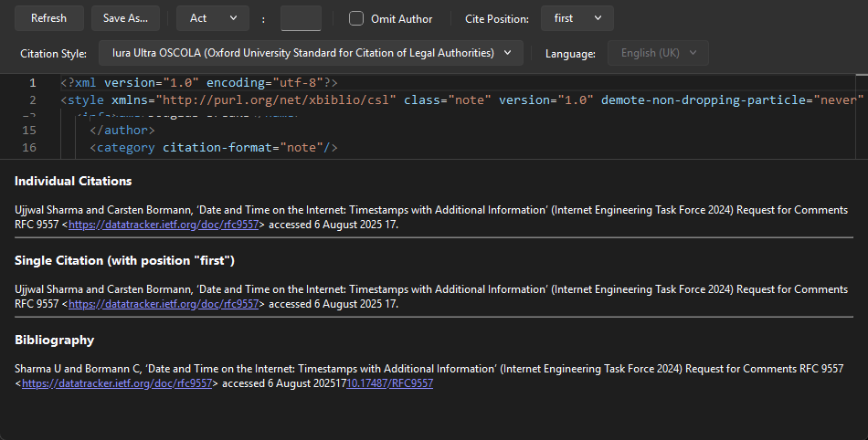The image size is (868, 440).
Task: Click the closing author tag on line 15
Action: tap(122, 131)
